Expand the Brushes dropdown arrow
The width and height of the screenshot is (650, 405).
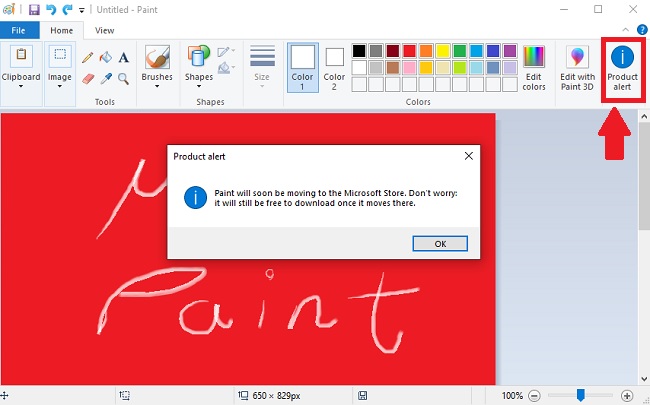click(157, 86)
